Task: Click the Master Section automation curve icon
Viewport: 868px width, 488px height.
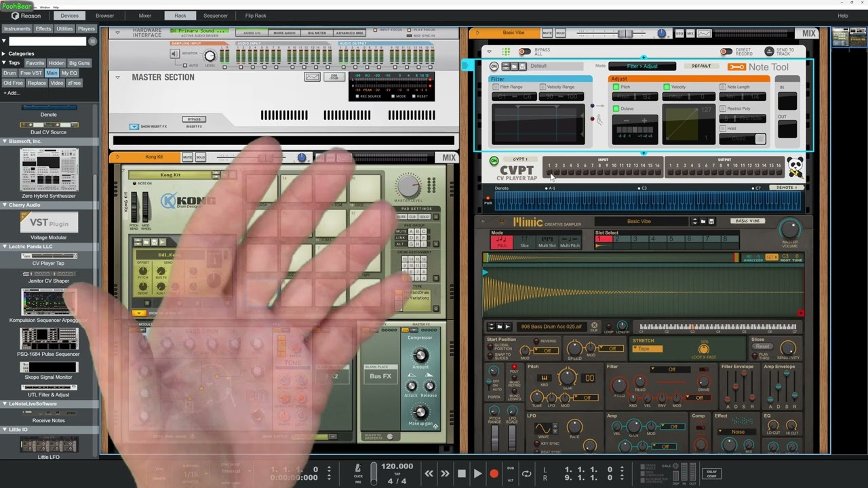Action: click(312, 77)
